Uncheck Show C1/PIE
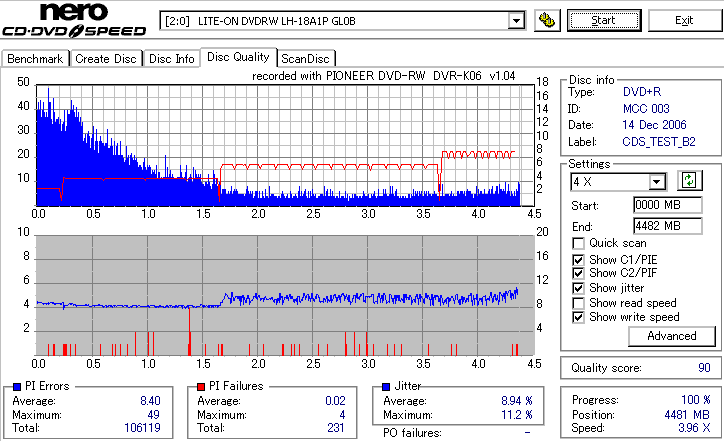Image resolution: width=724 pixels, height=441 pixels. (x=578, y=260)
